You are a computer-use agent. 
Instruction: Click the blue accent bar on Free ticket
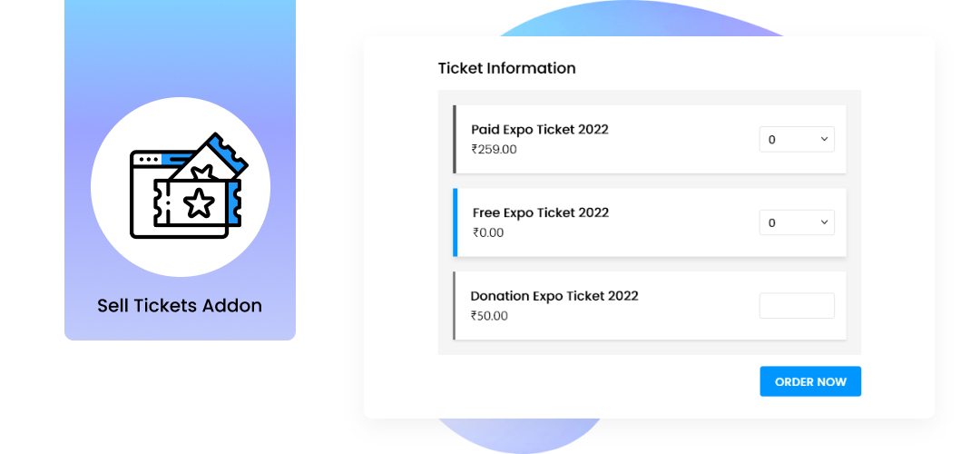point(455,222)
